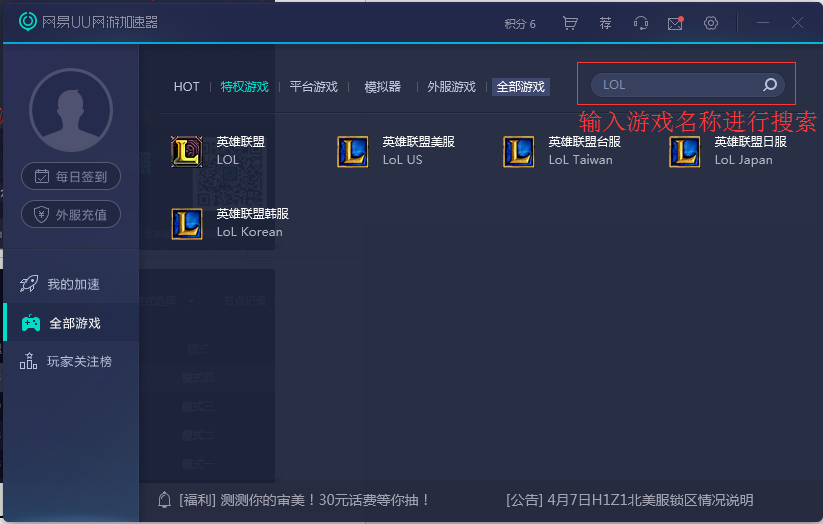Click the 英雄联盟 LOL game icon

pyautogui.click(x=187, y=151)
